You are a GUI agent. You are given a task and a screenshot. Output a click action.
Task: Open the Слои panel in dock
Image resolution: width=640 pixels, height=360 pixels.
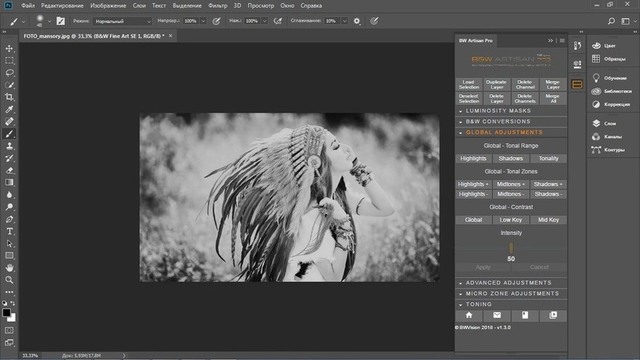[610, 123]
